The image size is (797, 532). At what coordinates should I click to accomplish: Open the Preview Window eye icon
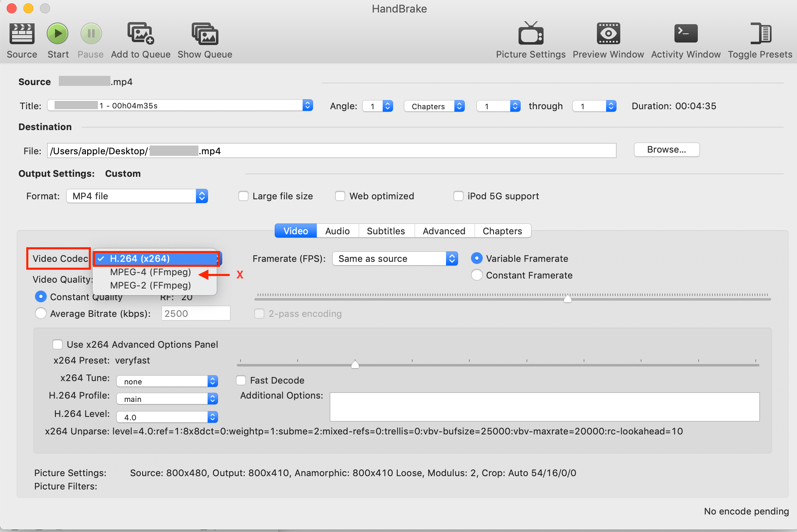coord(609,34)
